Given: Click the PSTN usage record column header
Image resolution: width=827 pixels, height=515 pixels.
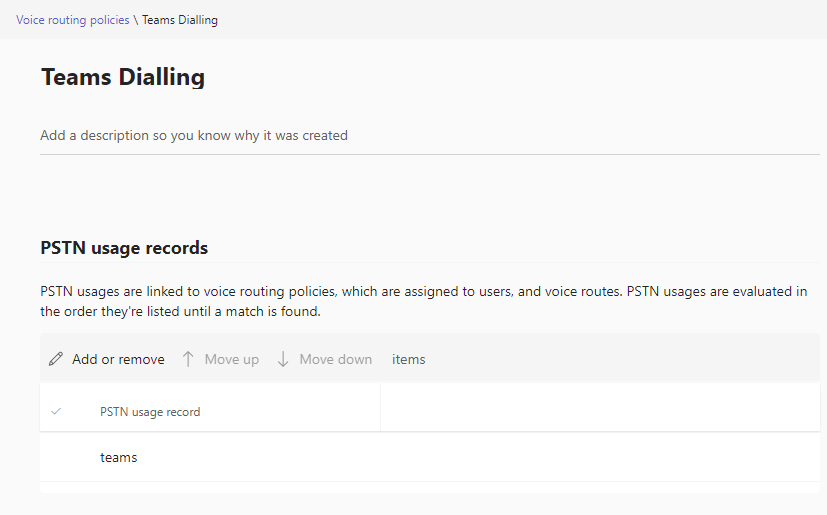Looking at the screenshot, I should pos(150,412).
